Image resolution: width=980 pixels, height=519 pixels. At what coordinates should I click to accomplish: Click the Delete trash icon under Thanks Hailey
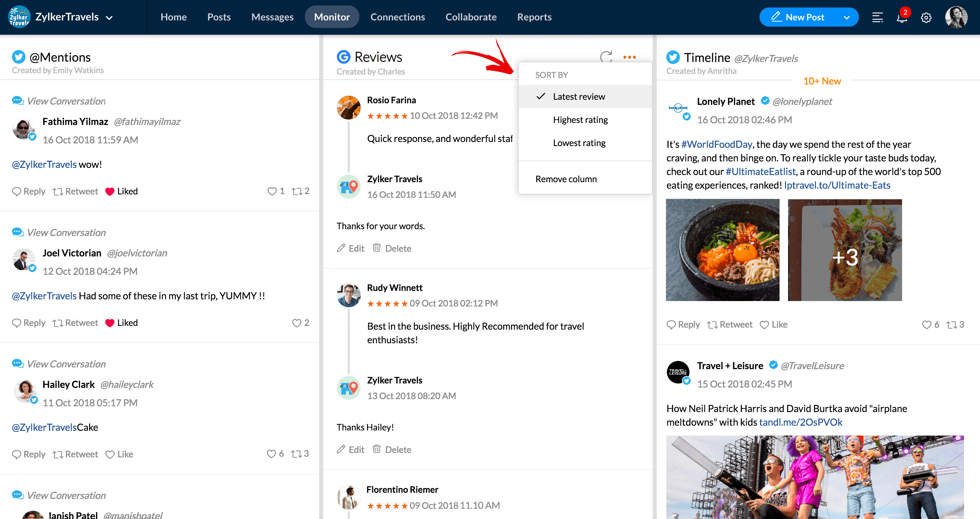coord(377,449)
